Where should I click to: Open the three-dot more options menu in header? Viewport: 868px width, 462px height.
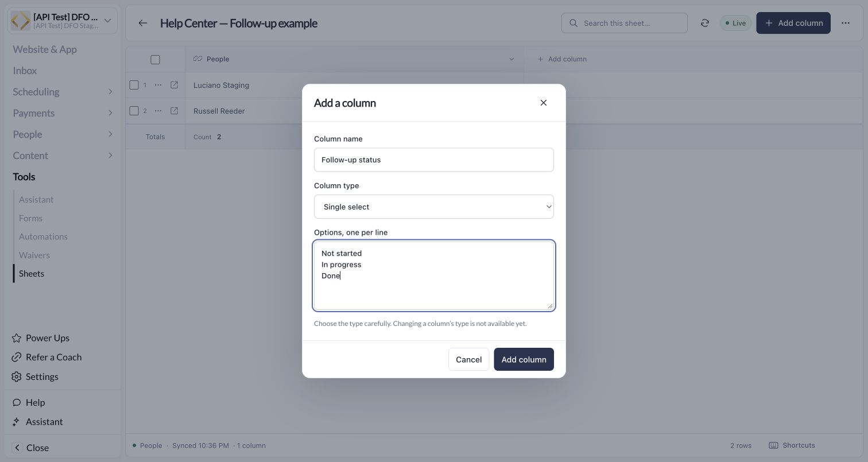[x=846, y=23]
